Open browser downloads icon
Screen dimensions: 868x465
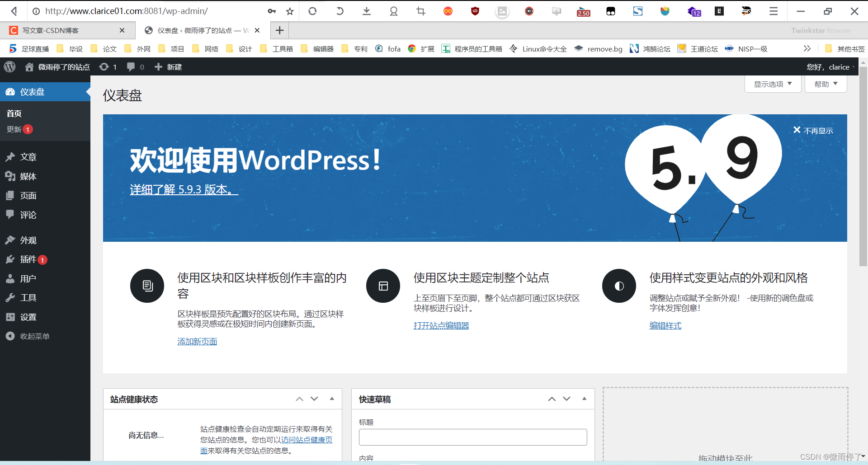367,11
